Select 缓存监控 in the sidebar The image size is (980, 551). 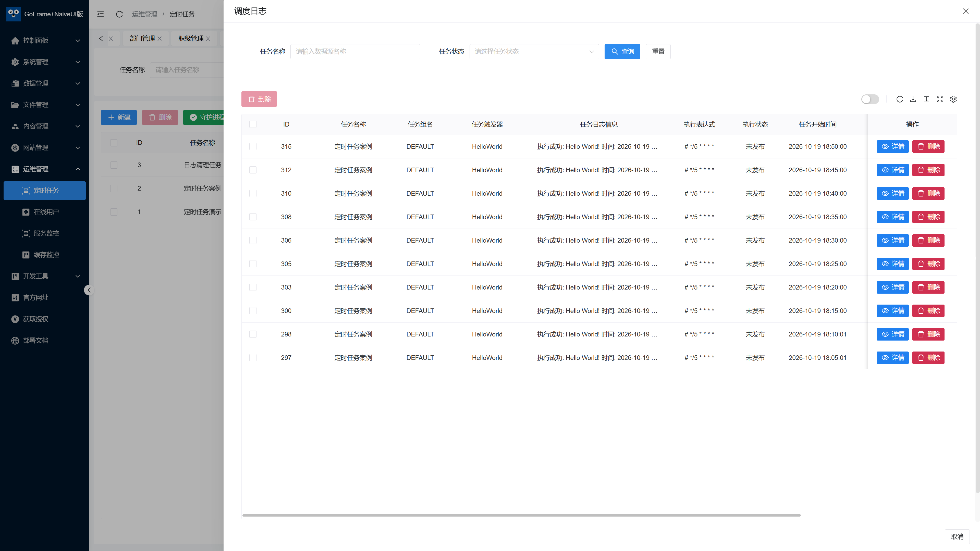(x=44, y=255)
